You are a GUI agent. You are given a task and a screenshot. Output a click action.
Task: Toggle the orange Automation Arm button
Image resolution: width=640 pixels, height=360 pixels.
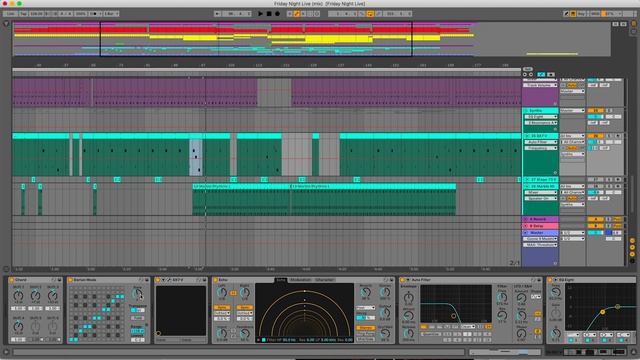tap(297, 14)
